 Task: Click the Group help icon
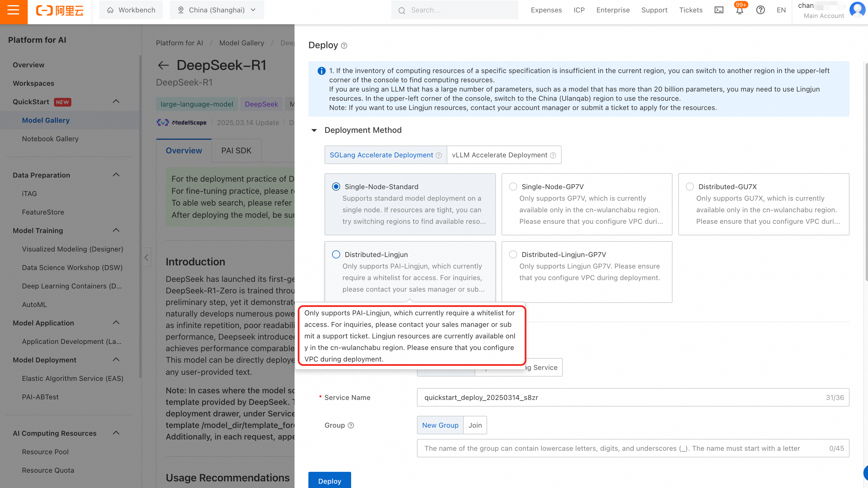coord(351,425)
